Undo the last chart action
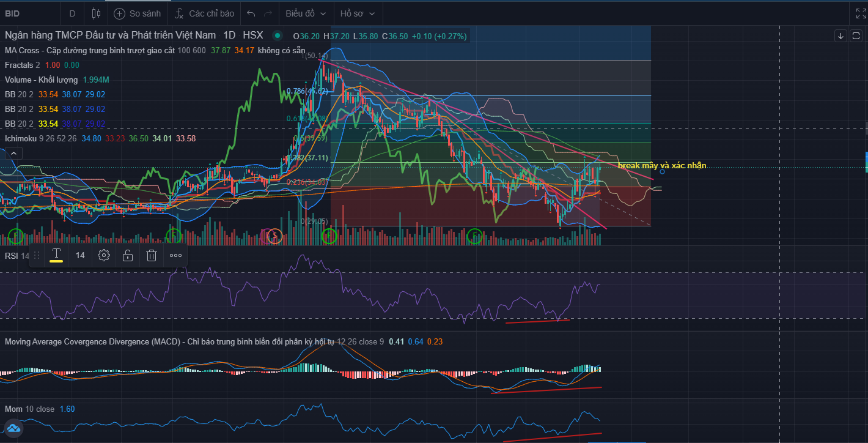This screenshot has height=443, width=868. pyautogui.click(x=251, y=13)
